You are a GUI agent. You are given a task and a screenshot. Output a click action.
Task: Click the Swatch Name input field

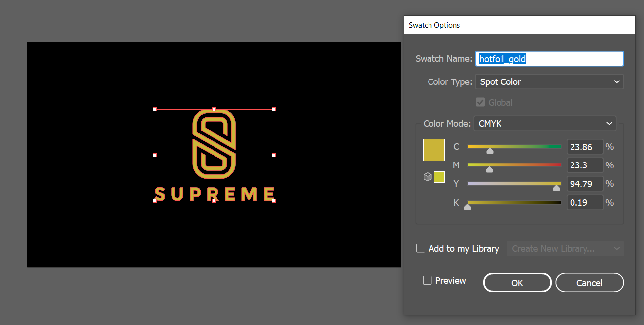click(x=549, y=59)
